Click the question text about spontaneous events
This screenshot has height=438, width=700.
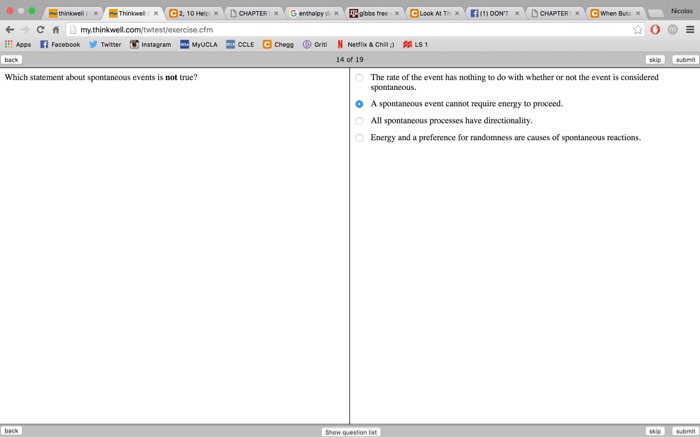click(101, 77)
